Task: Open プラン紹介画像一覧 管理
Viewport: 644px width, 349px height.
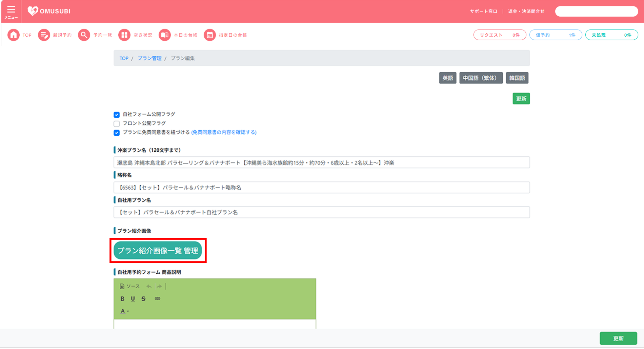Action: [158, 251]
